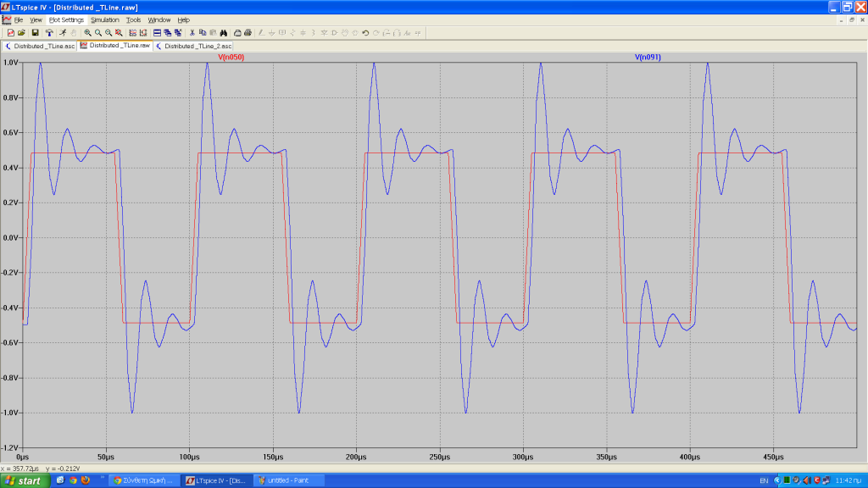Run the simulation with the running-man icon

pos(64,32)
